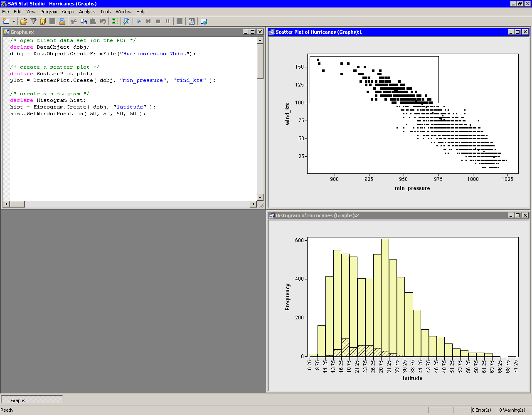
Task: Click the SAS Stat Studio application icon
Action: [x=4, y=4]
